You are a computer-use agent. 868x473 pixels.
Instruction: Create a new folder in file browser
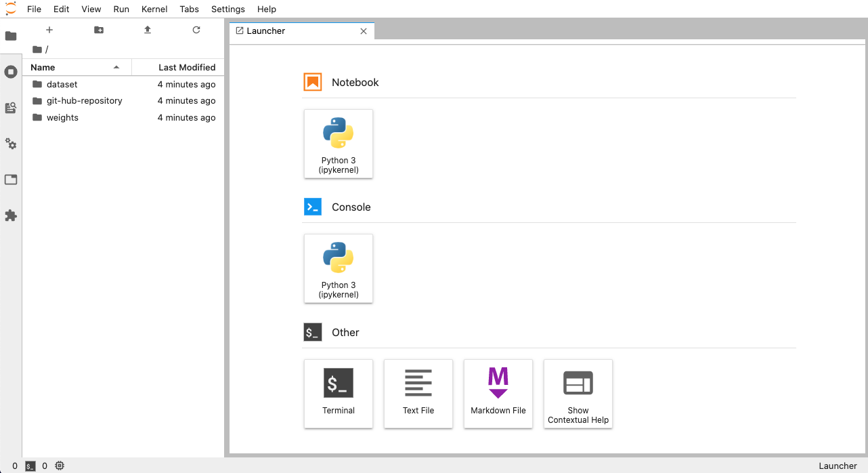99,30
